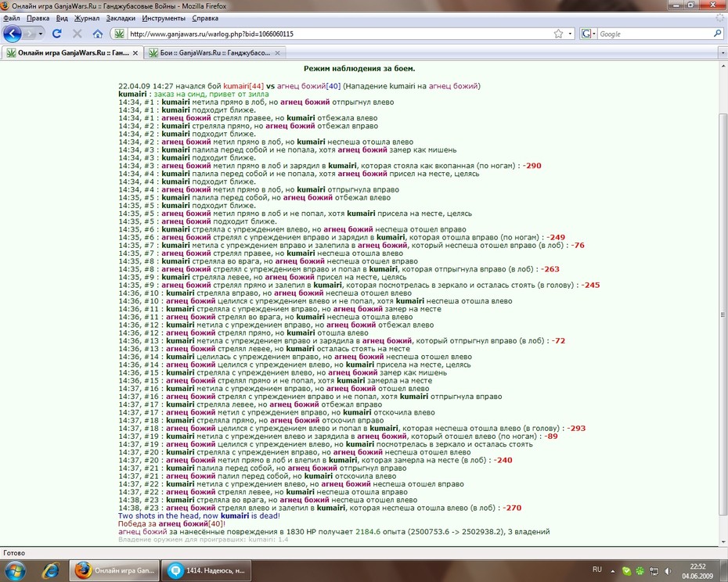Click the Stop loading X icon

tap(77, 34)
